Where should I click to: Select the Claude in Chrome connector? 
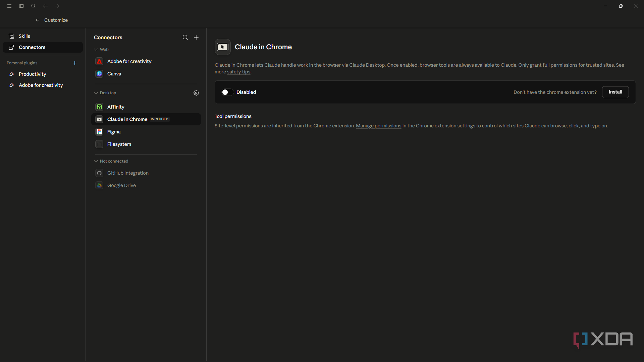(146, 119)
